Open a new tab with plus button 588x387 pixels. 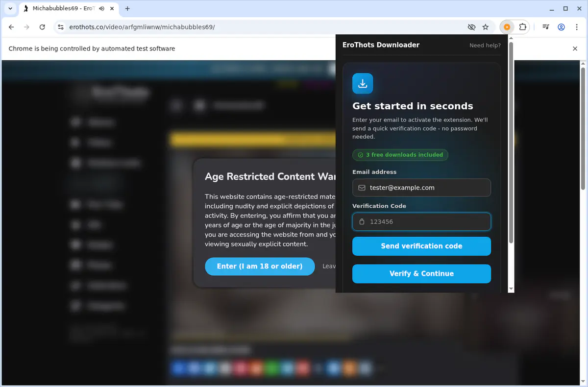point(127,8)
